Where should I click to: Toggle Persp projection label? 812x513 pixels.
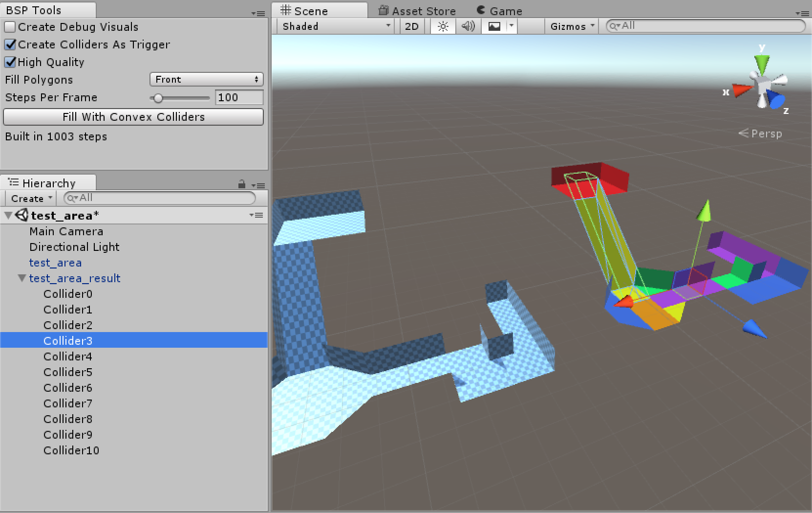(x=760, y=134)
